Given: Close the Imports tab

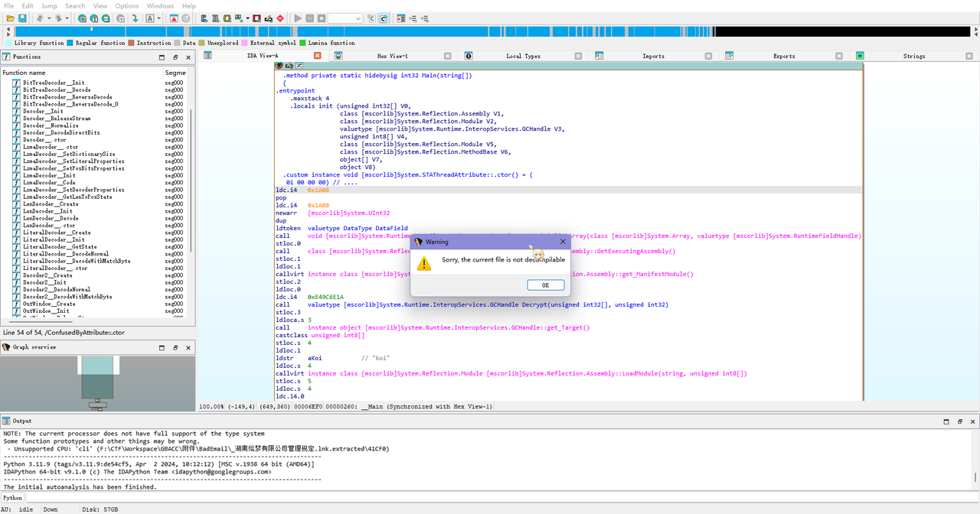Looking at the screenshot, I should click(708, 56).
